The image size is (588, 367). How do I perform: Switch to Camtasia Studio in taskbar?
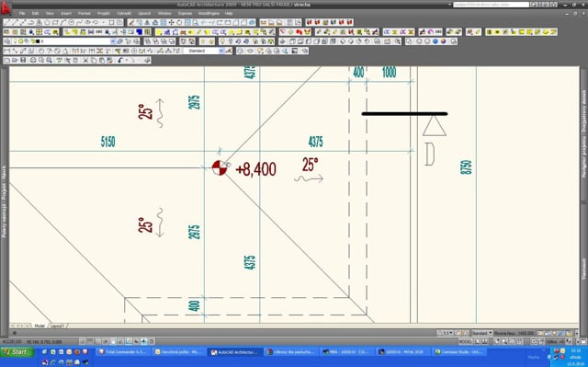[x=461, y=352]
